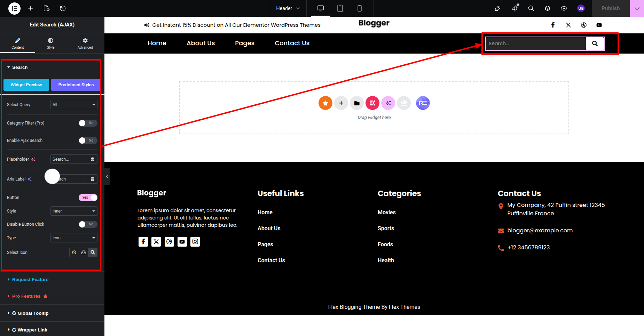Open the History clock icon
The image size is (644, 336).
pos(63,8)
